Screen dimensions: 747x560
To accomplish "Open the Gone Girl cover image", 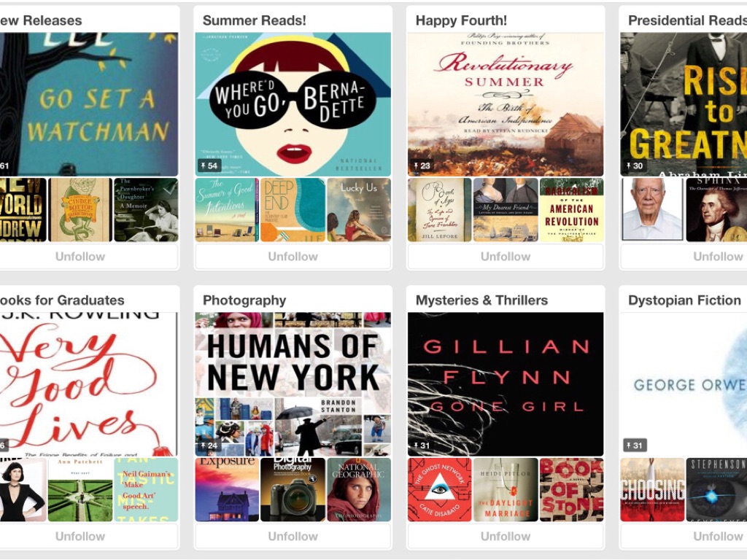I will click(506, 384).
